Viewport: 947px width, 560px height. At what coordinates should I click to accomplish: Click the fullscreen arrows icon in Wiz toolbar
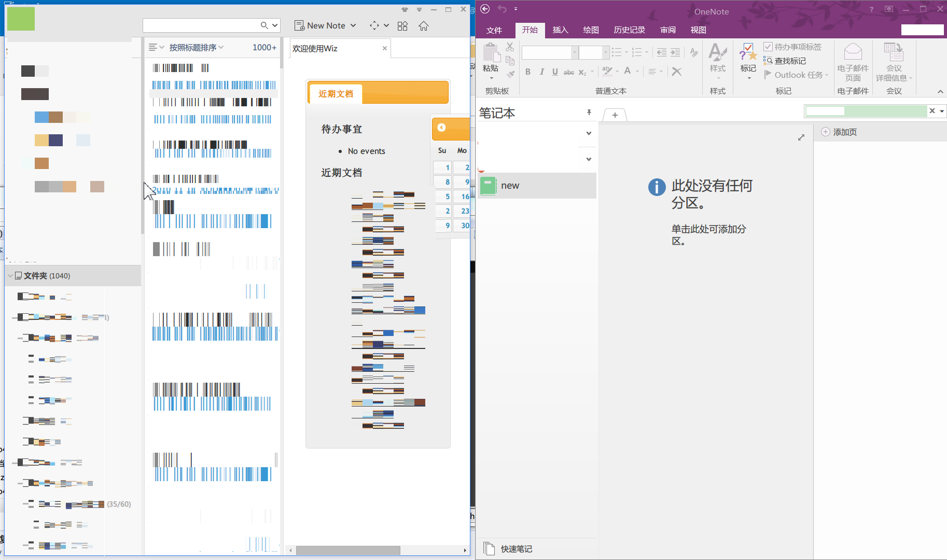tap(374, 25)
